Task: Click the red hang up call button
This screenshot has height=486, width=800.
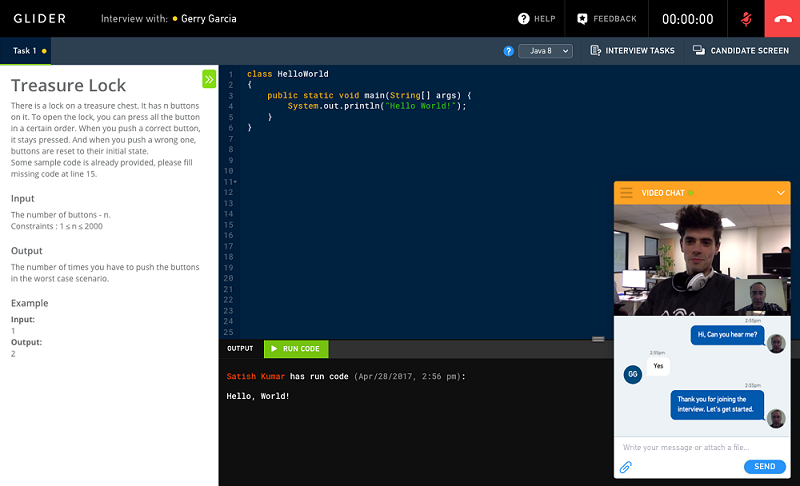Action: [x=782, y=19]
